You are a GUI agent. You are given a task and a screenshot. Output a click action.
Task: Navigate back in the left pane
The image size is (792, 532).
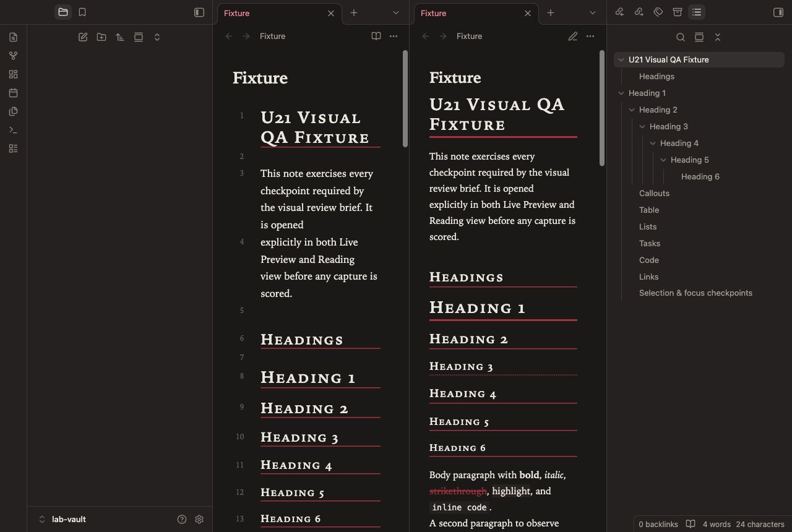(x=229, y=36)
